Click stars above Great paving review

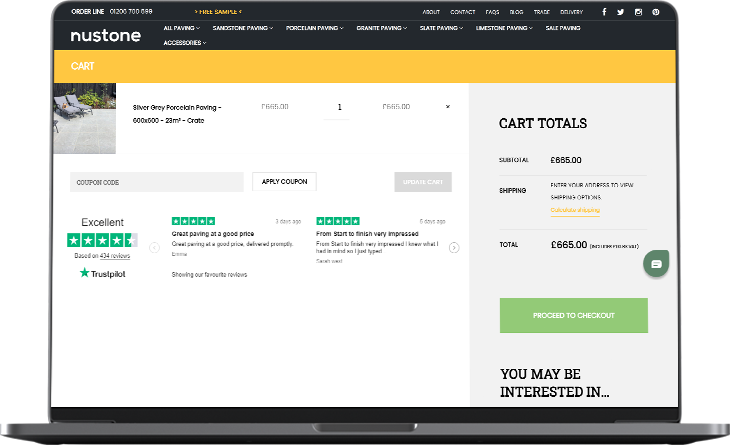coord(193,221)
